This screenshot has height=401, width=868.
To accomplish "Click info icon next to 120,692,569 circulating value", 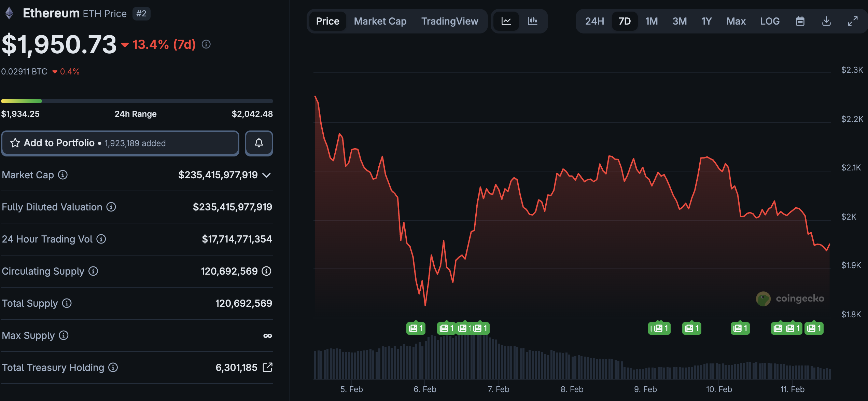I will 266,271.
